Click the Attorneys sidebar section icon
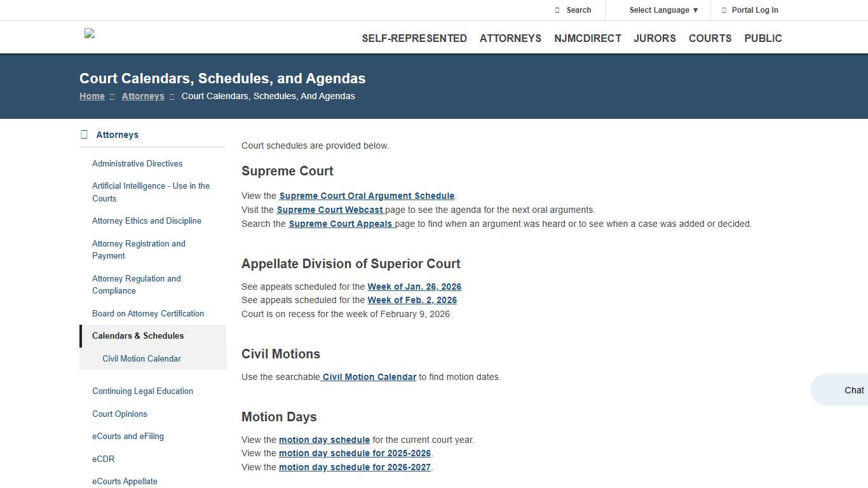Viewport: 868px width, 488px height. (x=83, y=134)
